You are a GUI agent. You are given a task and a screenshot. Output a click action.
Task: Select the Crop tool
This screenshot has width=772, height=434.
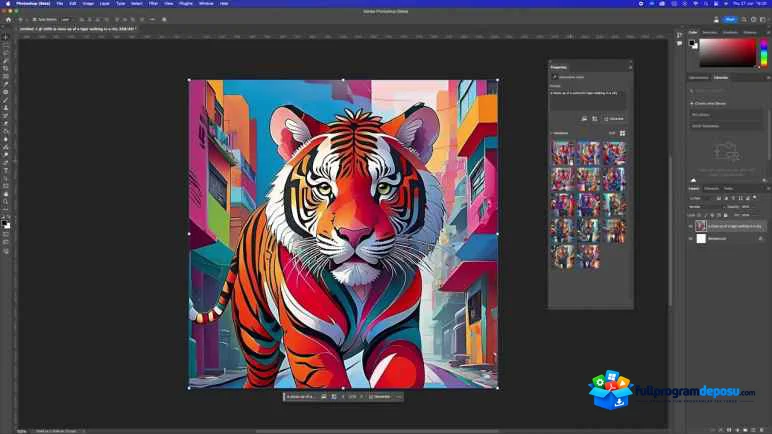tap(5, 68)
